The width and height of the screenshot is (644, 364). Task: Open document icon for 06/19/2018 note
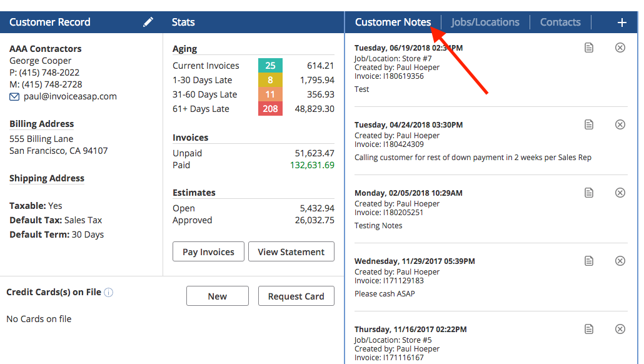(x=589, y=48)
